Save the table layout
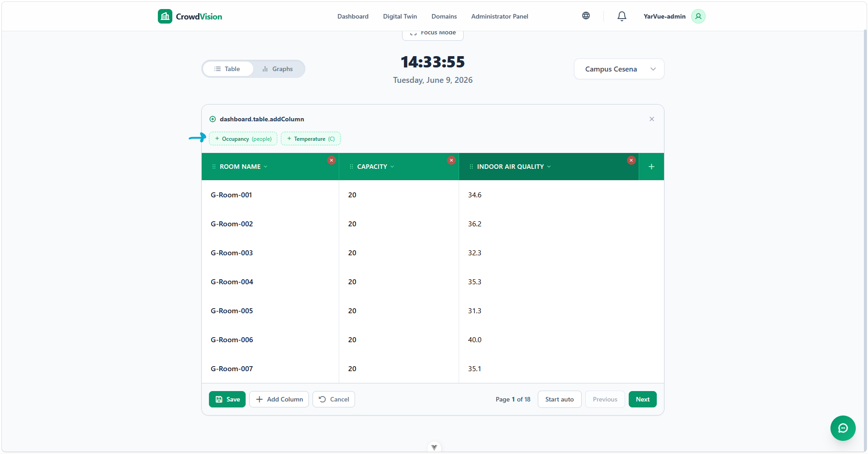Screen dimensions: 868x454 (227, 399)
